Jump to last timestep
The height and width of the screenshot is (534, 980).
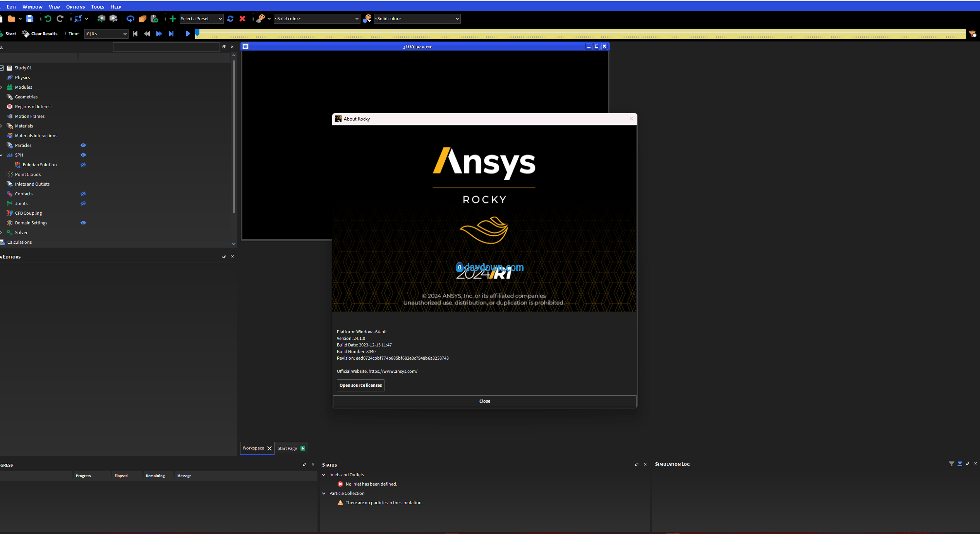tap(171, 34)
